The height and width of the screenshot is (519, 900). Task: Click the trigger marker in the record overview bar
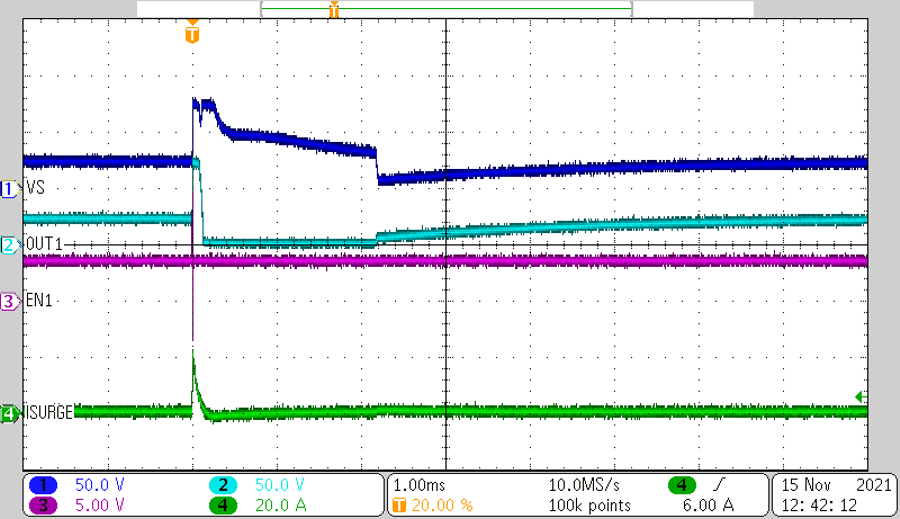pos(334,10)
